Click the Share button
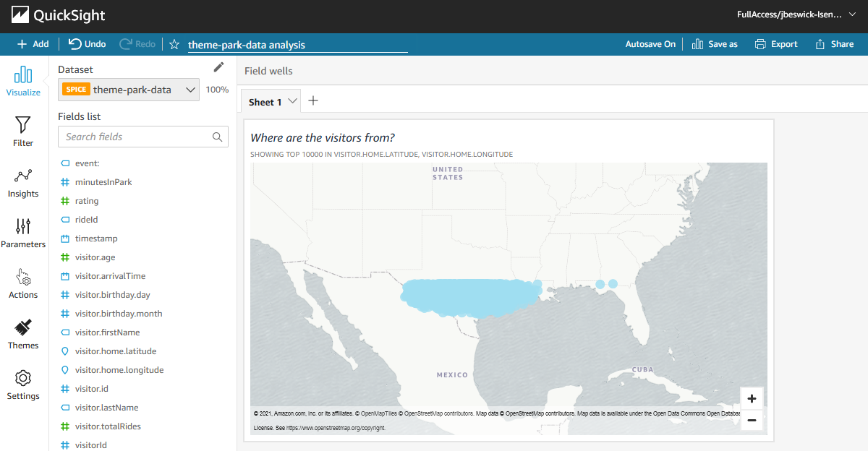Screen dimensions: 868x451 [x=834, y=44]
